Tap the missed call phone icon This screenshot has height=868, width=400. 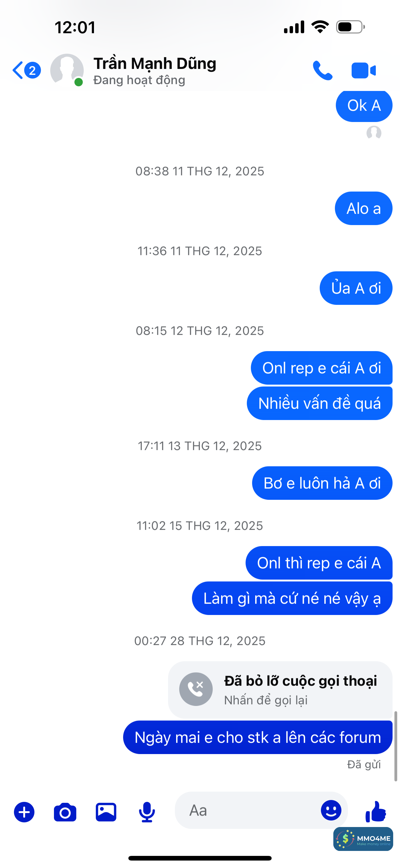pos(196,689)
